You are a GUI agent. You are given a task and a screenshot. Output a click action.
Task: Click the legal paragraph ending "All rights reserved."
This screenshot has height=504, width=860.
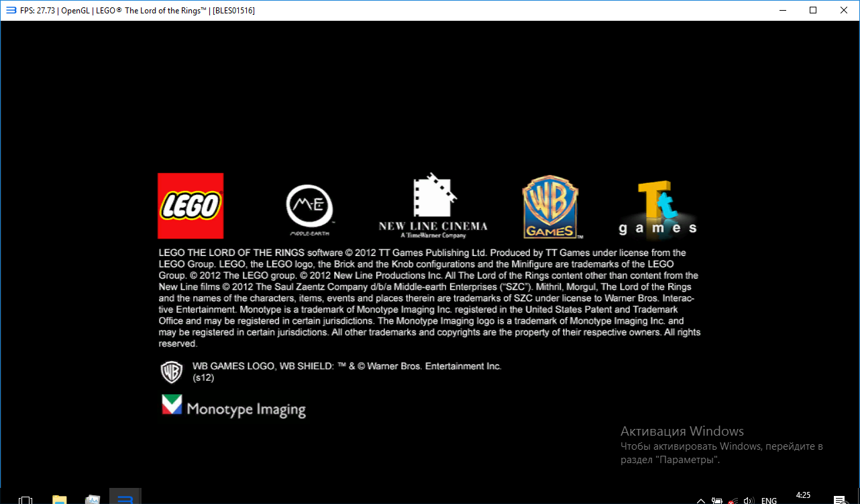coord(429,298)
